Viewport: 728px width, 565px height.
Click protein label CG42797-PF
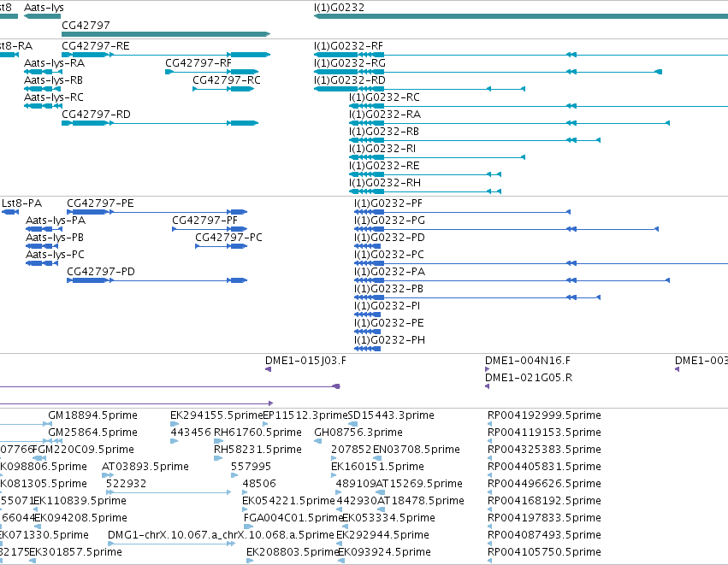[x=204, y=221]
